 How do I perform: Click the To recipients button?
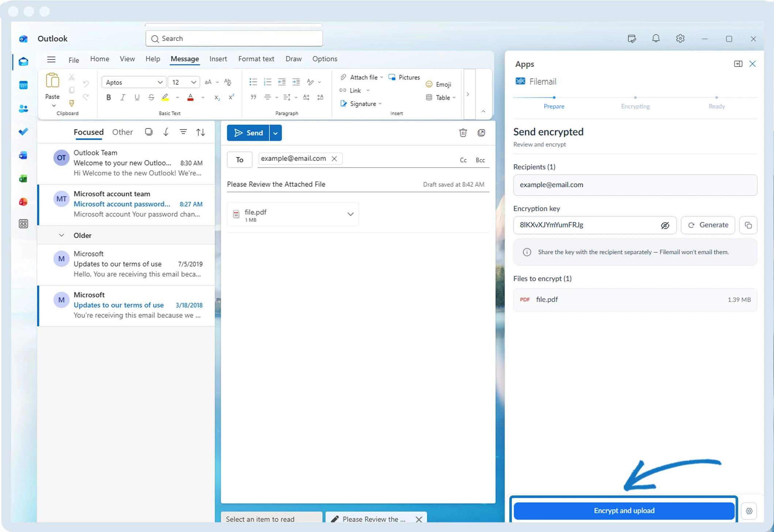point(239,160)
